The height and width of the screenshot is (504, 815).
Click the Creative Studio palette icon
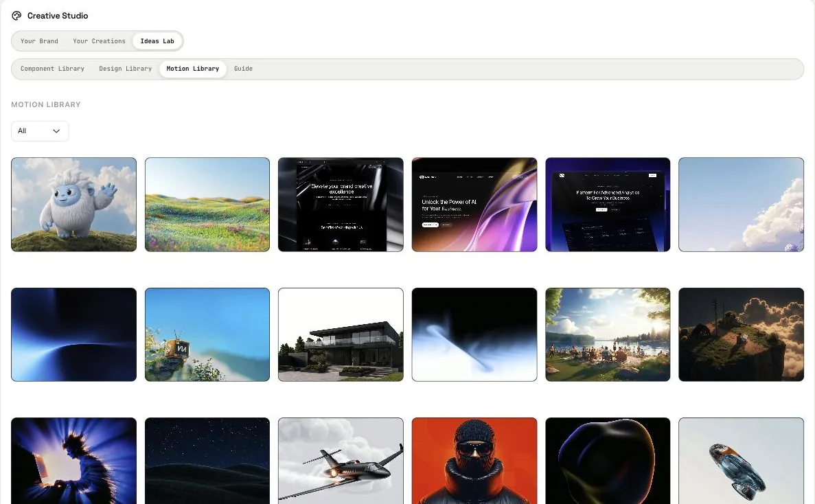pyautogui.click(x=16, y=16)
